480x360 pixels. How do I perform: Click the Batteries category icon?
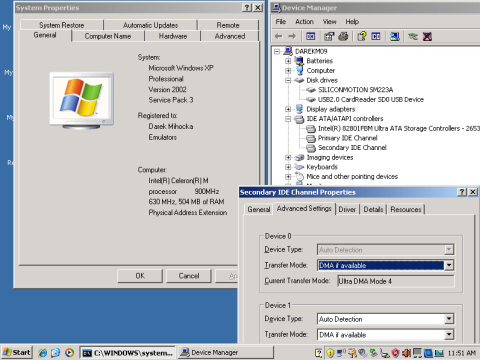(x=299, y=61)
